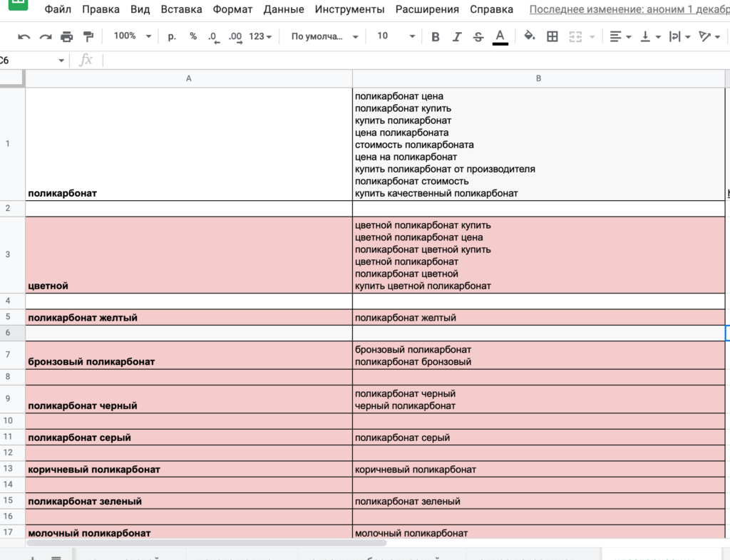This screenshot has width=730, height=560.
Task: Expand merge cells options arrow
Action: 592,37
